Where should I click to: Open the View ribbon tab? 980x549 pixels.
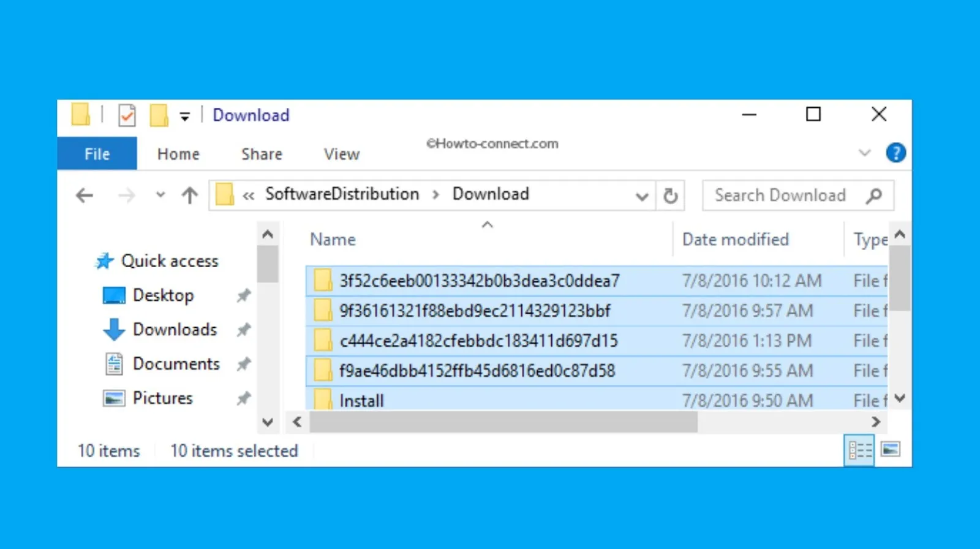pyautogui.click(x=341, y=154)
